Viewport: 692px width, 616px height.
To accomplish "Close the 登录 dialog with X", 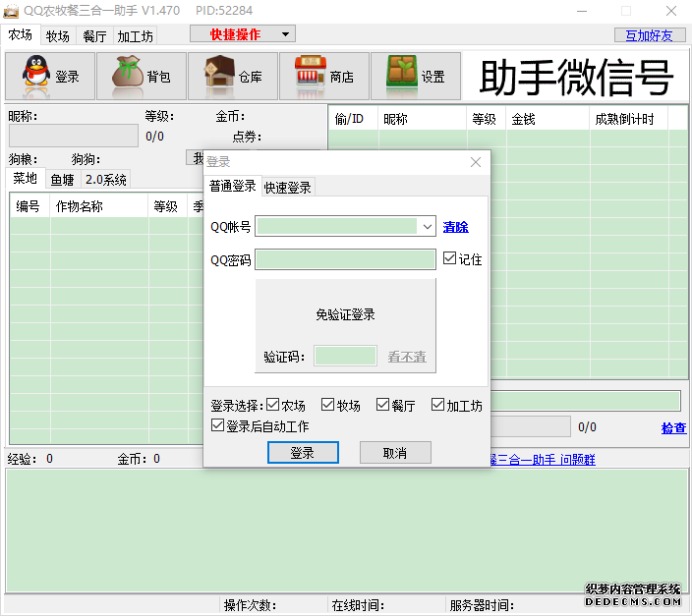I will (x=476, y=162).
